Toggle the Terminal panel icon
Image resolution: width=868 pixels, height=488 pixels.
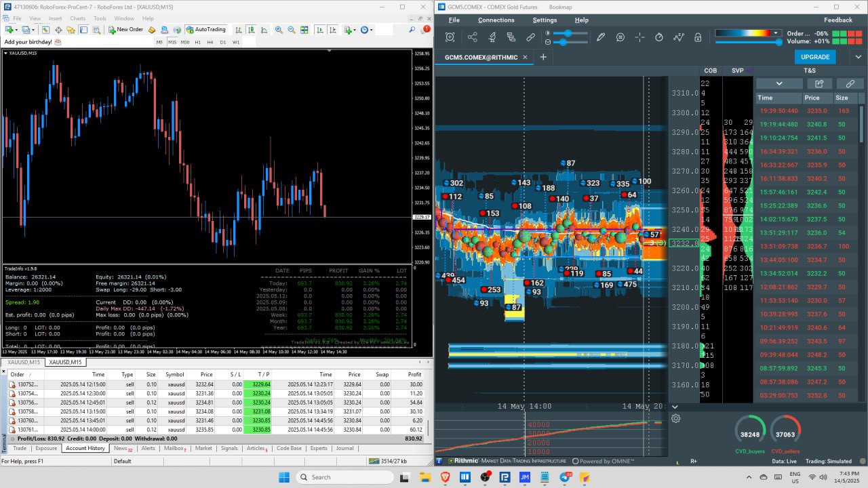click(83, 30)
